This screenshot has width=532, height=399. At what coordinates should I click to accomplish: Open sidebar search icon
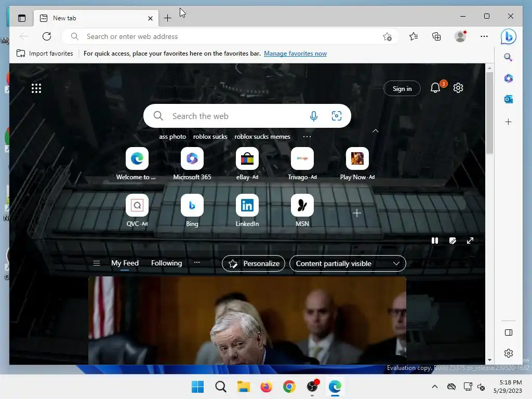[x=508, y=57]
